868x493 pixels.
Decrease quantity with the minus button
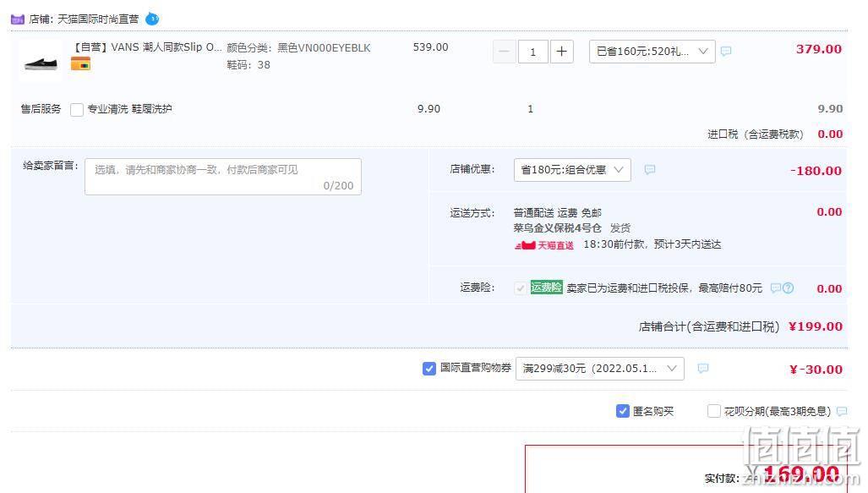[505, 52]
